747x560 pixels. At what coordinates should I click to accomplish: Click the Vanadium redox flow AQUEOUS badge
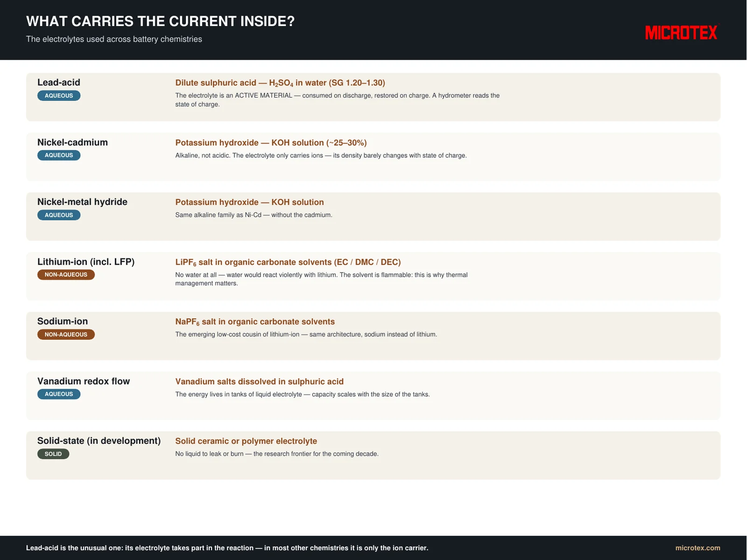pyautogui.click(x=59, y=394)
